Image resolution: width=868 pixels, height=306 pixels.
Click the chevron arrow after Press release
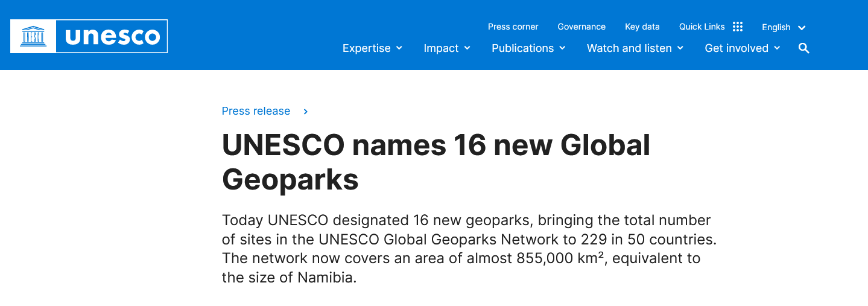[306, 112]
